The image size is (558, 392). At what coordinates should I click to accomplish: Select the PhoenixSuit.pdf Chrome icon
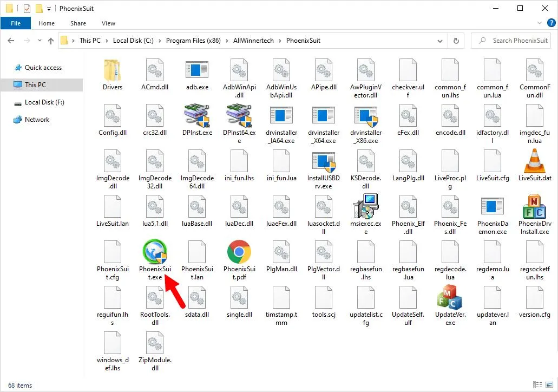(239, 252)
